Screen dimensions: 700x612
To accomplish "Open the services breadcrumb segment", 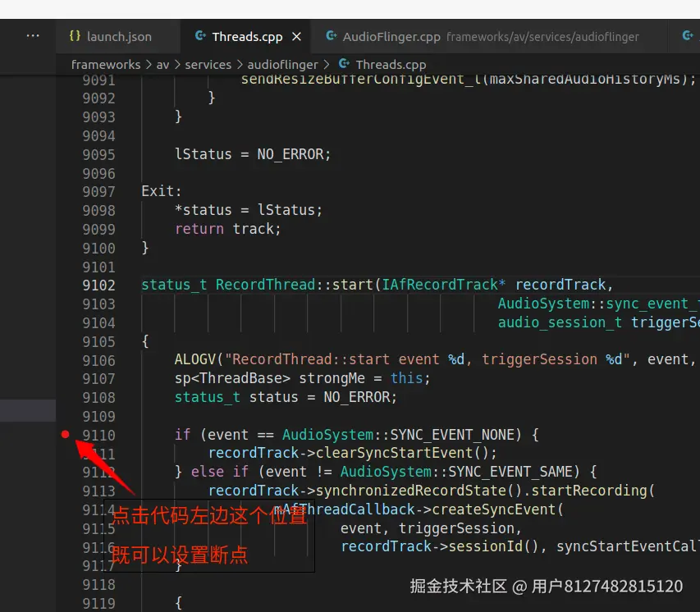I will pos(208,65).
